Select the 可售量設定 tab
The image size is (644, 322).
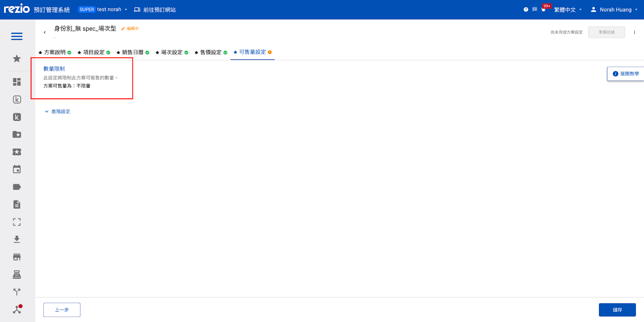[252, 52]
